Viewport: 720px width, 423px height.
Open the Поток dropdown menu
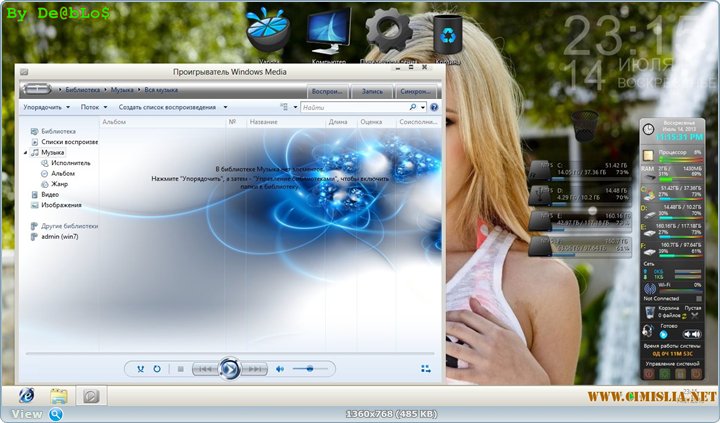click(x=94, y=107)
